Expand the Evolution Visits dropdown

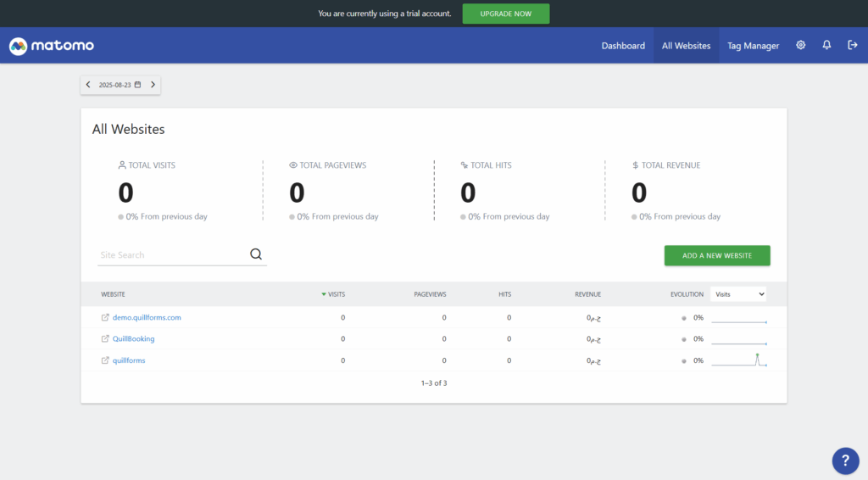[x=738, y=294]
